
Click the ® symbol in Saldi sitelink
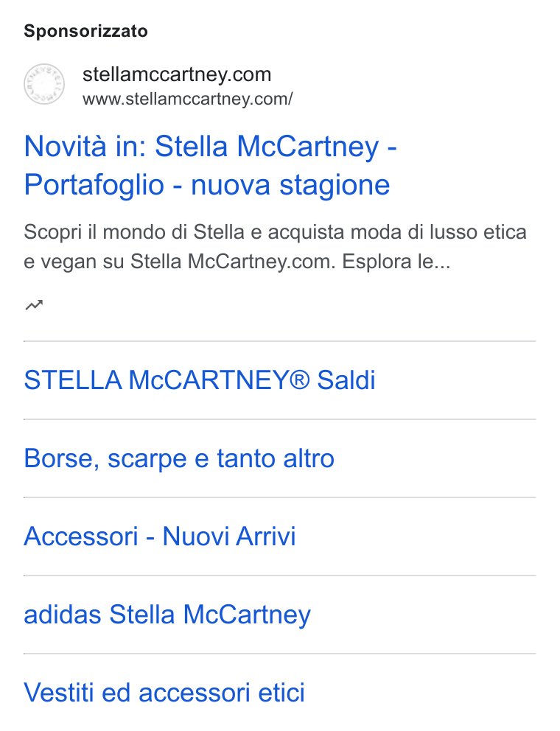point(299,380)
